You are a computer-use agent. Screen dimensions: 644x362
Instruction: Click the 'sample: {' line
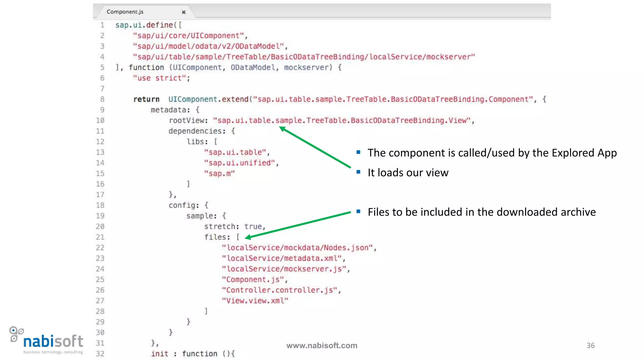pyautogui.click(x=206, y=216)
